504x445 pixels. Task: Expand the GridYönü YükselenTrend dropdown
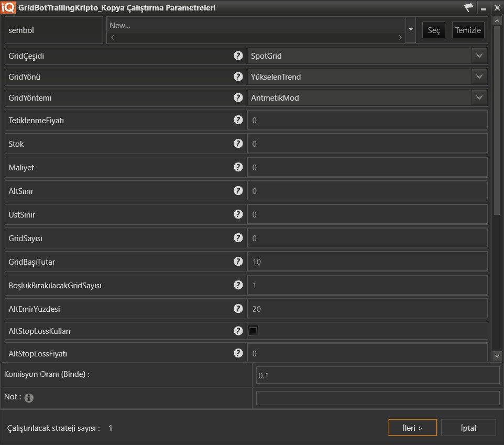tap(479, 77)
